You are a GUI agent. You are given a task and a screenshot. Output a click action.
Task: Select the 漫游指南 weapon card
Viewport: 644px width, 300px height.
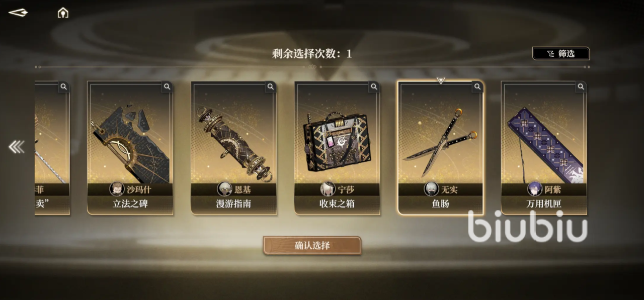[234, 148]
